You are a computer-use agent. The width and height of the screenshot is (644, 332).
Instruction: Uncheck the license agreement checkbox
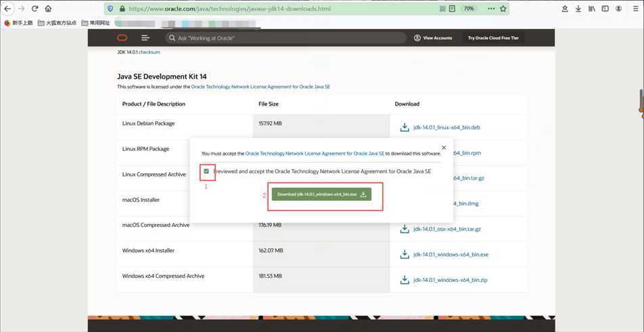[x=206, y=171]
